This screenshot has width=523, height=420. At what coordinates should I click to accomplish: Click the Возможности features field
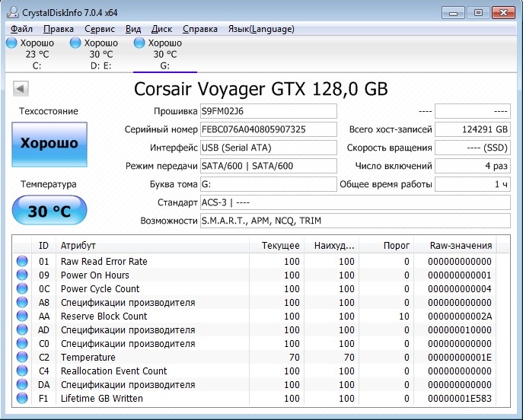point(356,221)
